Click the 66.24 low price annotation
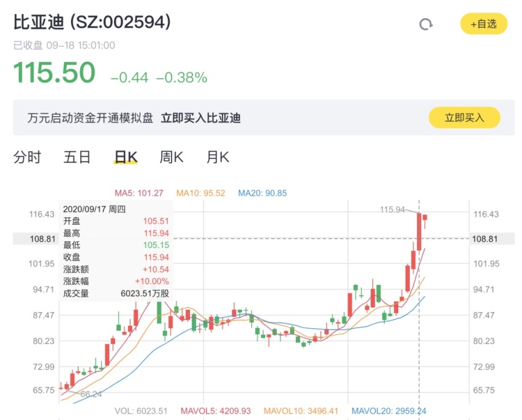The height and width of the screenshot is (420, 522). [x=91, y=394]
